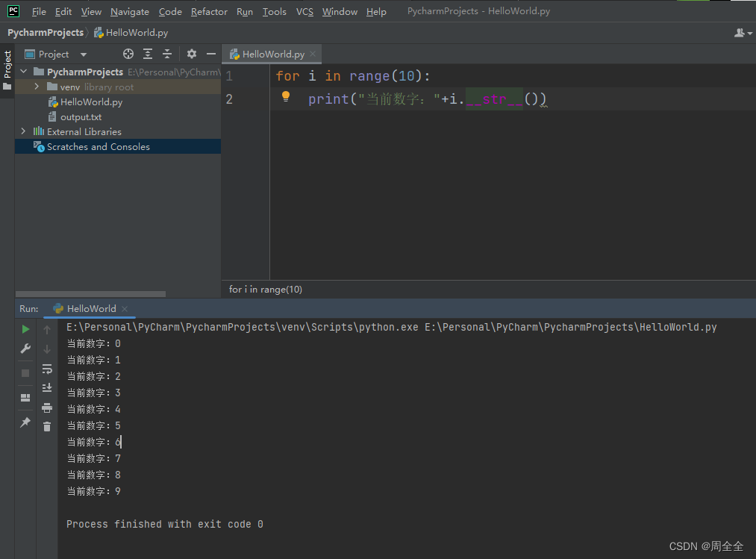Viewport: 756px width, 559px height.
Task: Open the File menu
Action: click(39, 12)
